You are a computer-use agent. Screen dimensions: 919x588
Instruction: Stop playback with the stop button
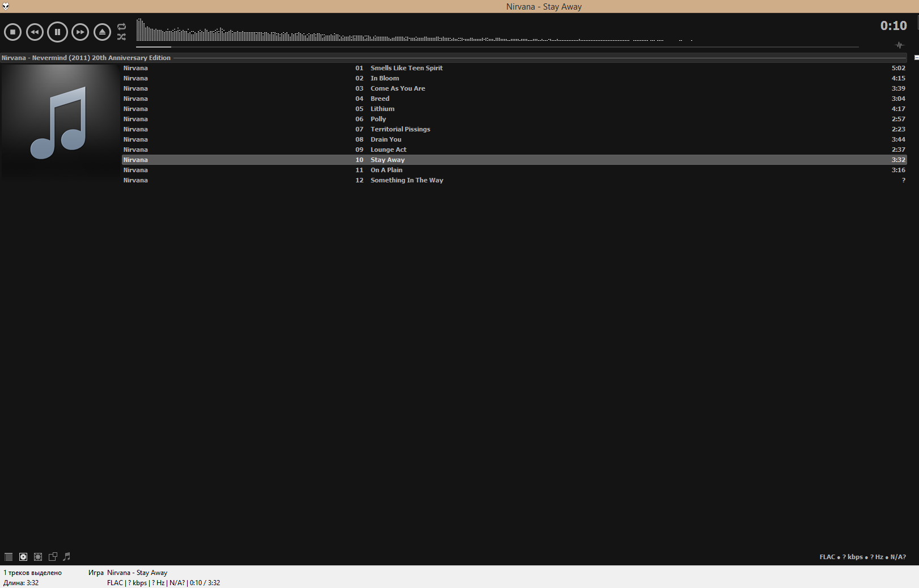(x=12, y=32)
